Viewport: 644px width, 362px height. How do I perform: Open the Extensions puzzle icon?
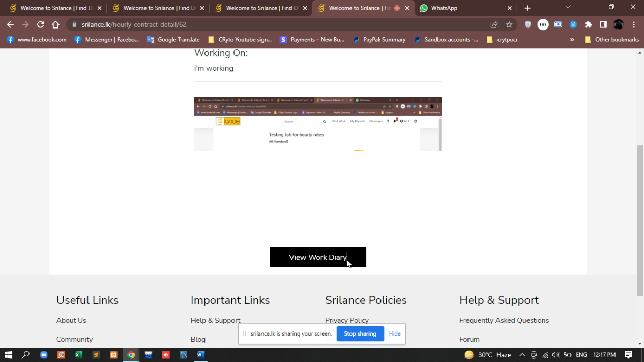click(588, 24)
